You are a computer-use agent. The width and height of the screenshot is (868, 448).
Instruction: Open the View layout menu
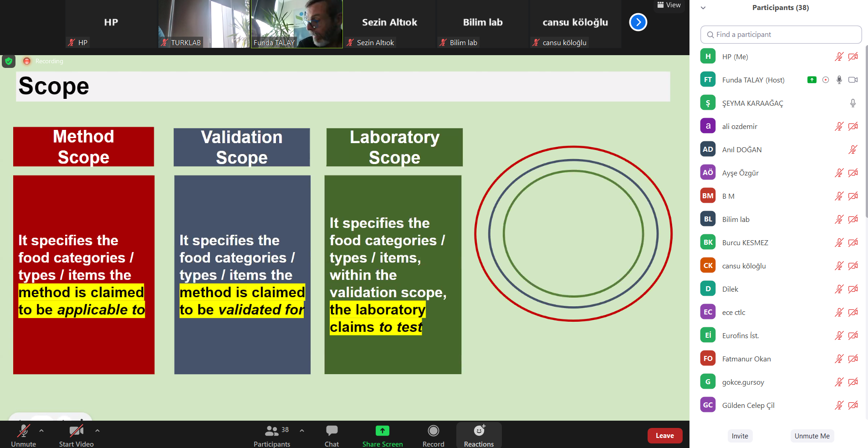click(x=669, y=5)
